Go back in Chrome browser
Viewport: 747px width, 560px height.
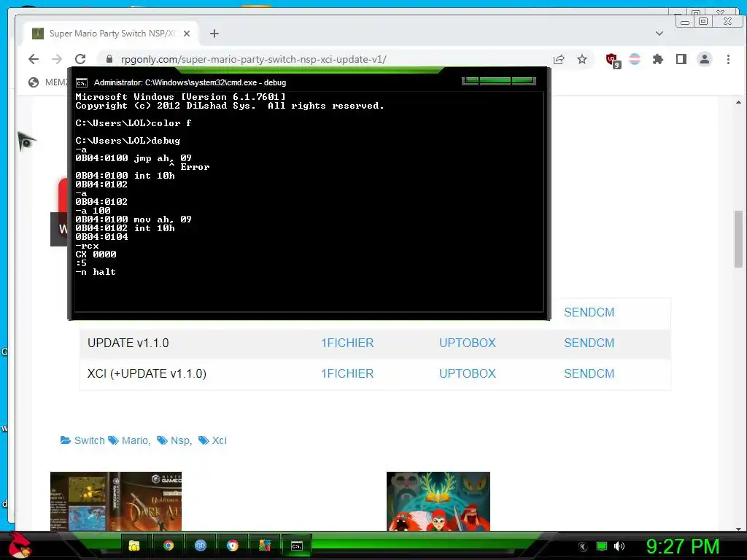(34, 59)
